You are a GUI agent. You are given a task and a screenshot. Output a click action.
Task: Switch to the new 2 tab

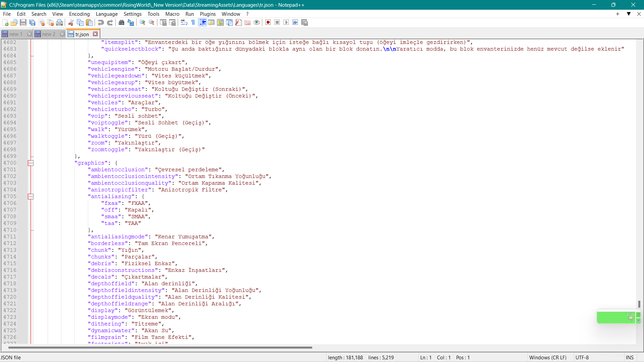[x=49, y=34]
